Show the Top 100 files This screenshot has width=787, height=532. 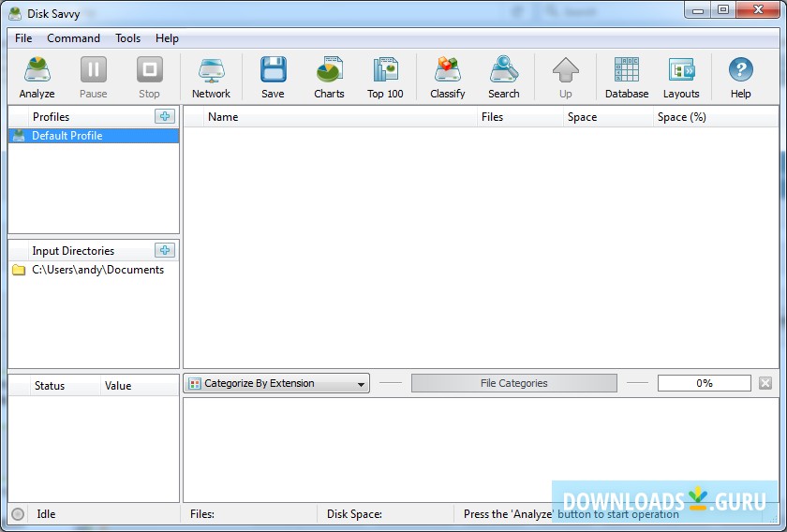pos(385,78)
